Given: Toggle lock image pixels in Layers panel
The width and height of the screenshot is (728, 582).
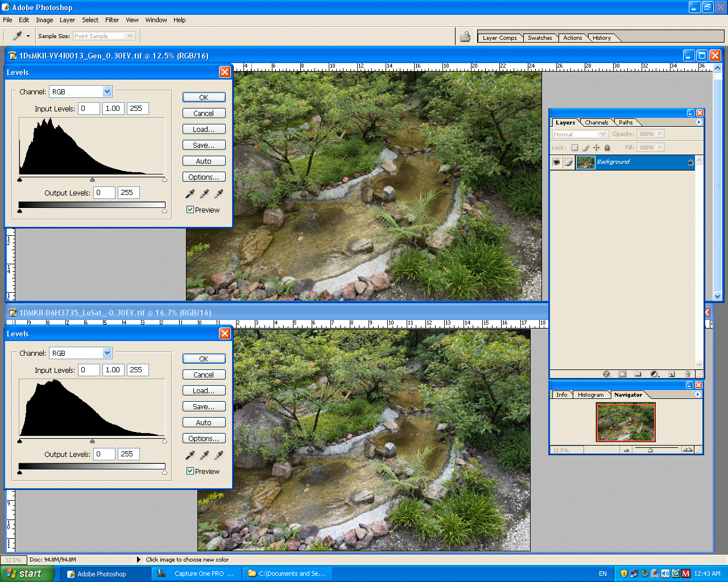Looking at the screenshot, I should 585,148.
